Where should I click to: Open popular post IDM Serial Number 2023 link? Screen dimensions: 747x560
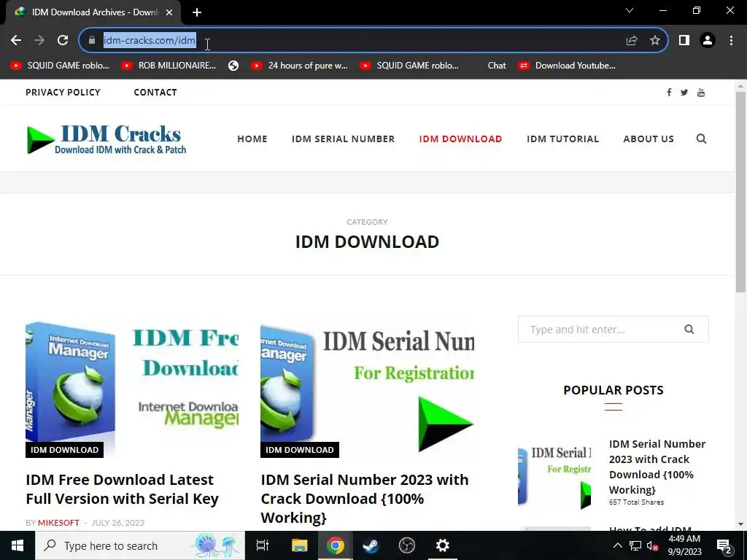click(x=657, y=467)
